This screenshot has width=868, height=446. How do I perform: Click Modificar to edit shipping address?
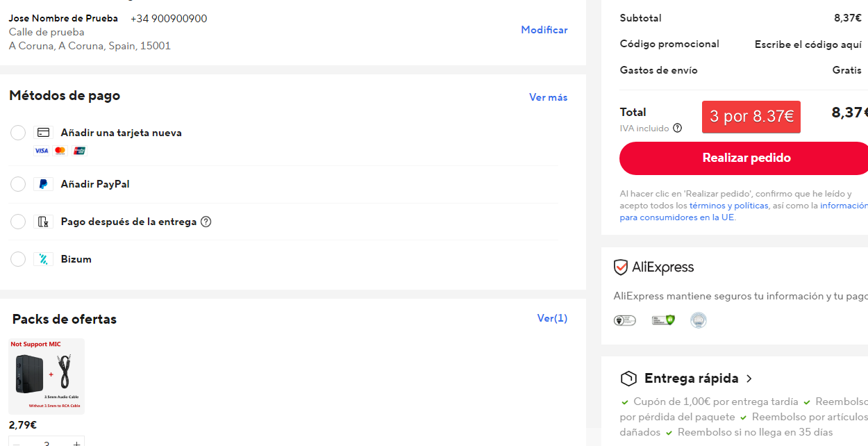click(x=544, y=30)
